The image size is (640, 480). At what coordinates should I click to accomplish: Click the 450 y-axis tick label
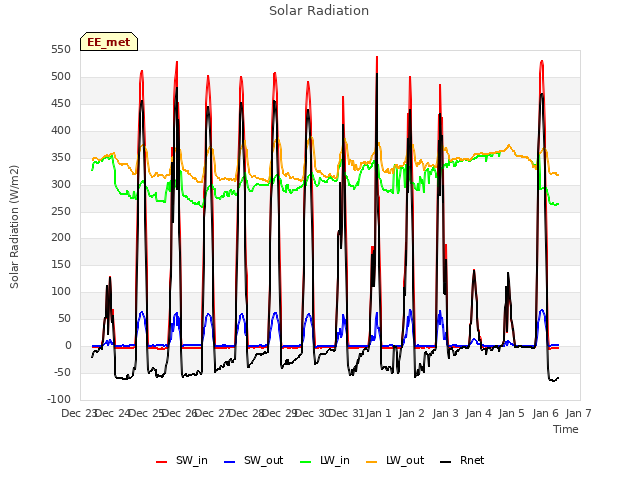pyautogui.click(x=61, y=104)
